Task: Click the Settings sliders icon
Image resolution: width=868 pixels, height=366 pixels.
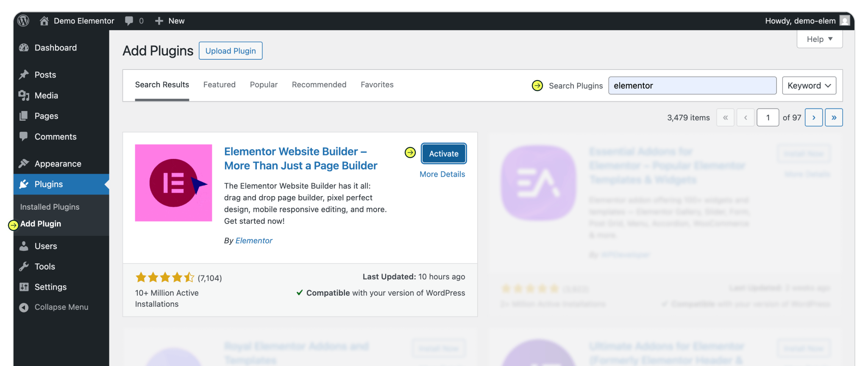Action: coord(24,287)
